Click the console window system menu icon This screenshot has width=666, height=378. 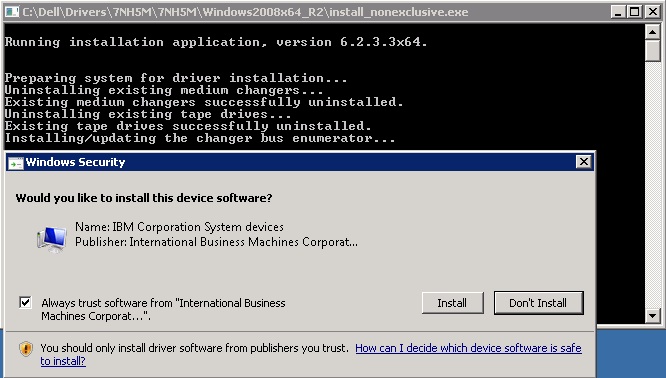(11, 12)
